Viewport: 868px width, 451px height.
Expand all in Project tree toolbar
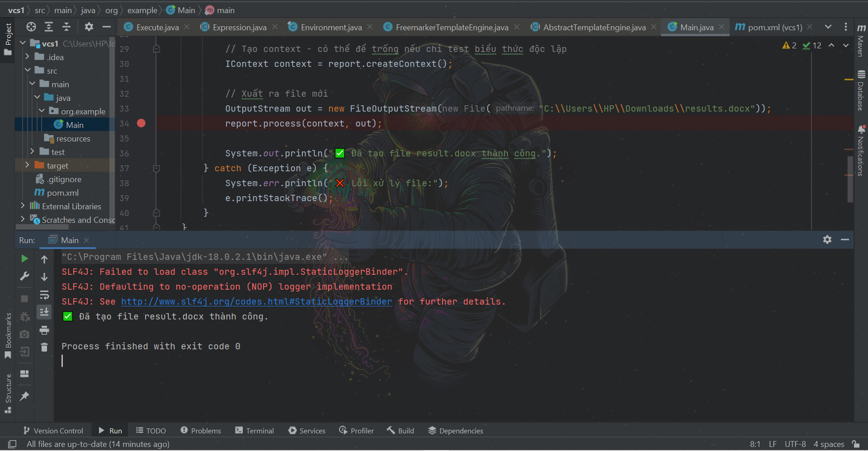tap(49, 27)
